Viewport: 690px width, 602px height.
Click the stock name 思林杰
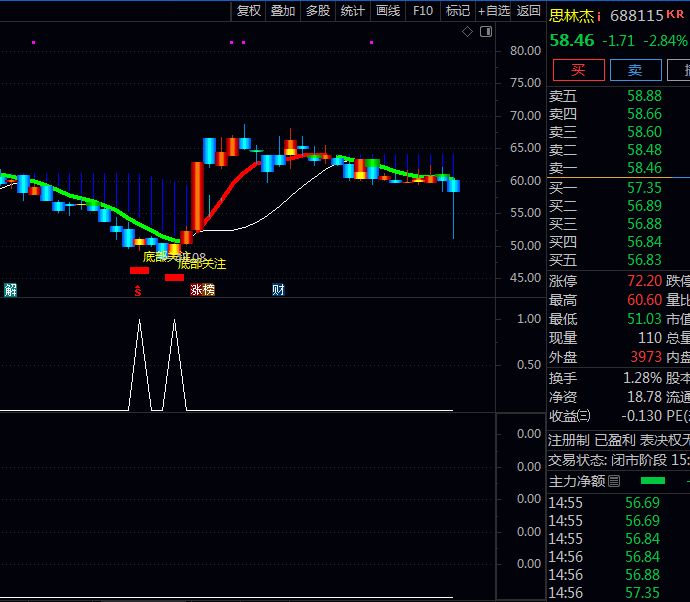571,16
